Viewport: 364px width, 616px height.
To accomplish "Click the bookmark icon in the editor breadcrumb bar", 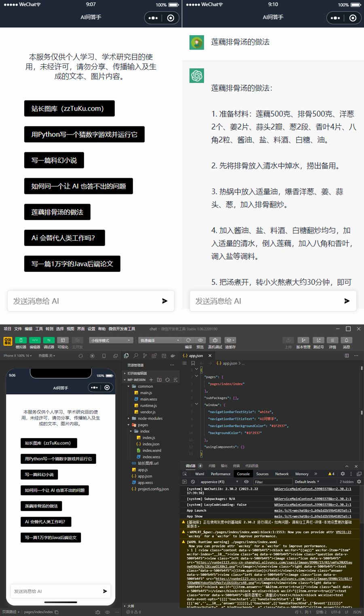I will click(193, 363).
